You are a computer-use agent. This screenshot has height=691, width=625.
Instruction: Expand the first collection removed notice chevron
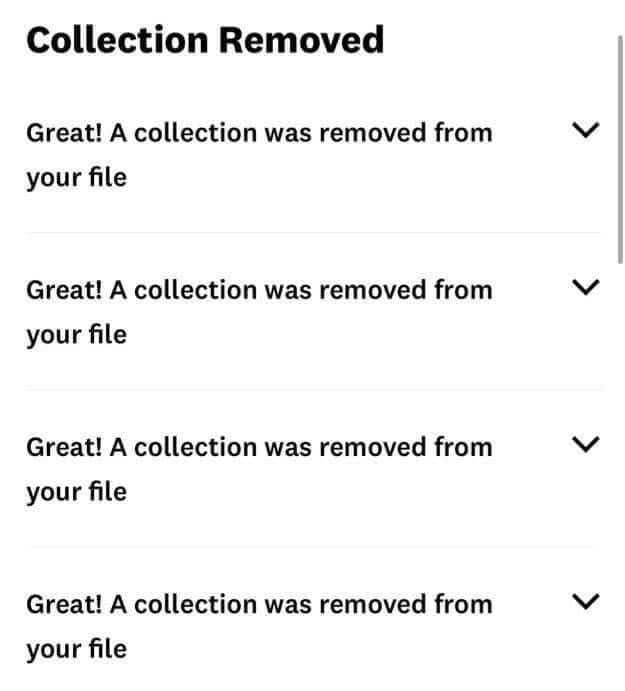click(x=586, y=131)
